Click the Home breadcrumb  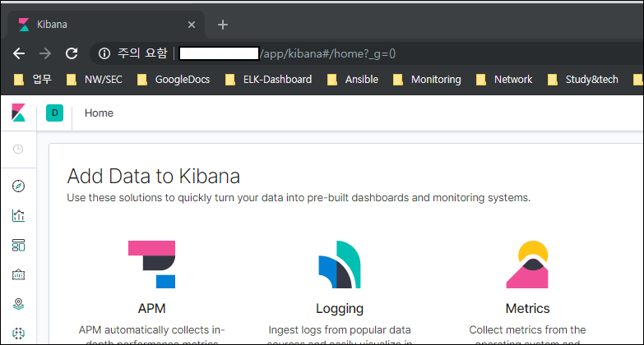pyautogui.click(x=99, y=113)
